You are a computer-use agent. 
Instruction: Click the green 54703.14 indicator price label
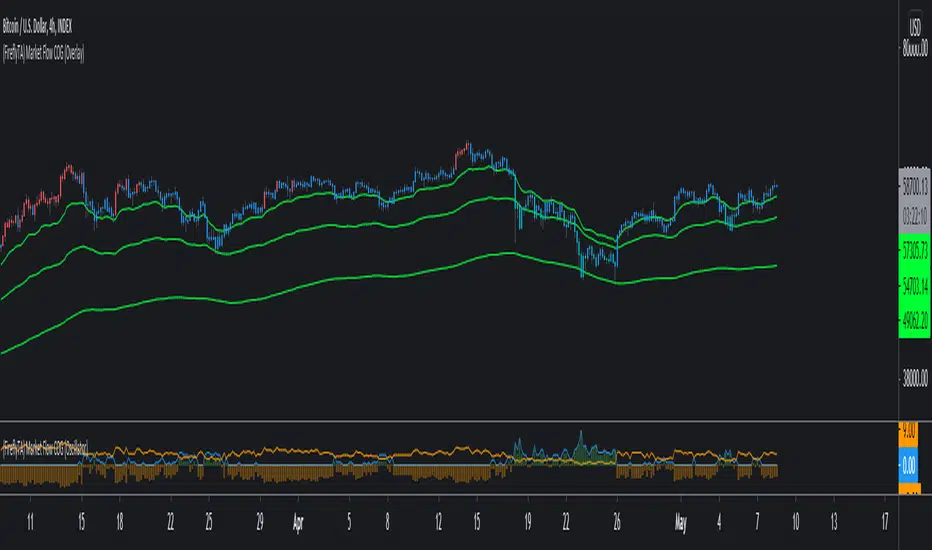915,286
